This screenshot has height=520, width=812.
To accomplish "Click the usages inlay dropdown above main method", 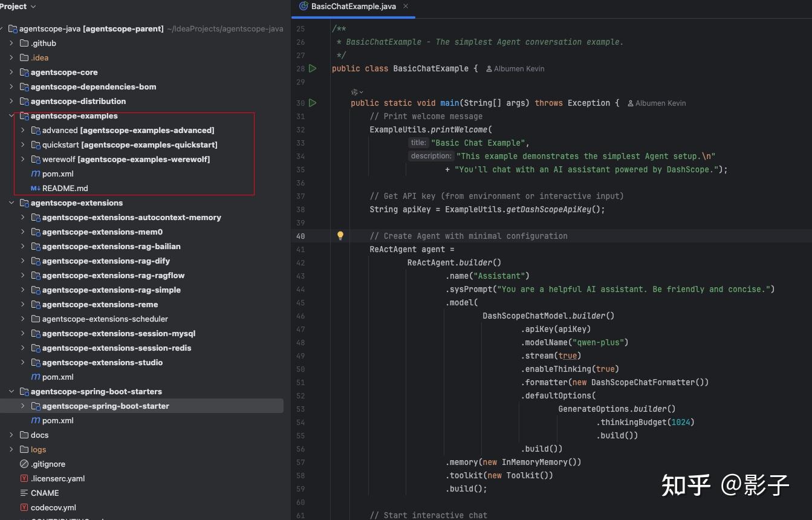I will click(357, 92).
